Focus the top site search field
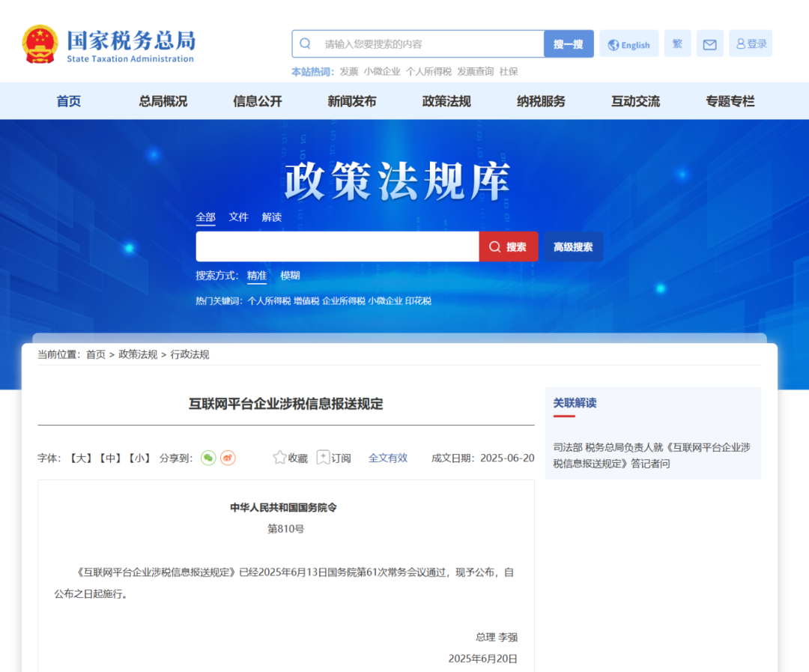The height and width of the screenshot is (672, 809). click(418, 44)
